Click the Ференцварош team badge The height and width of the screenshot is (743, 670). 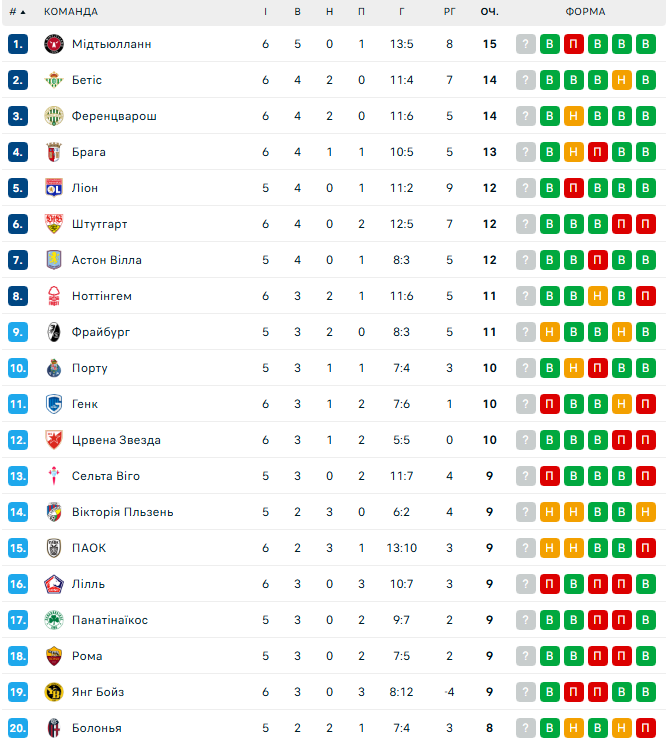[54, 116]
